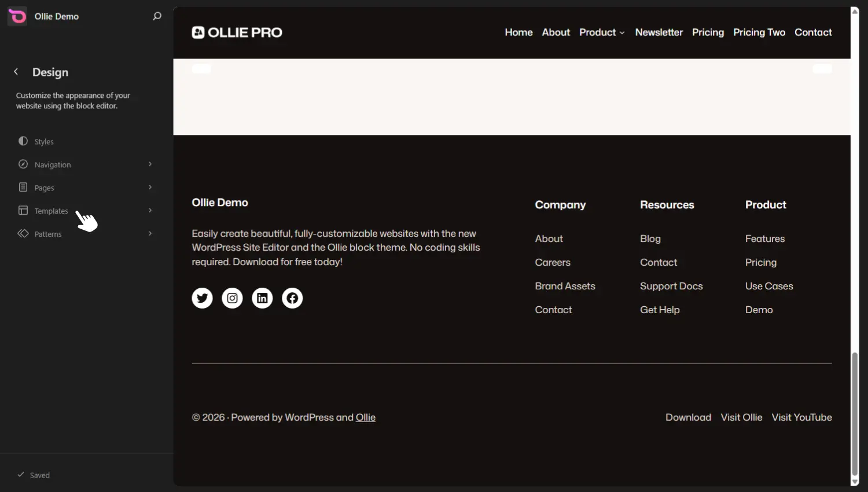
Task: Click the scrollbar down arrow
Action: (x=855, y=482)
